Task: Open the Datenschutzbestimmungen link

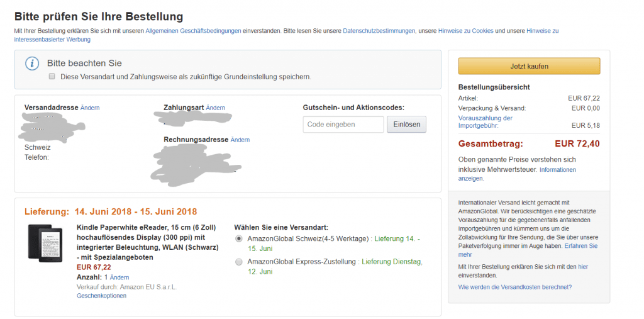Action: 379,31
